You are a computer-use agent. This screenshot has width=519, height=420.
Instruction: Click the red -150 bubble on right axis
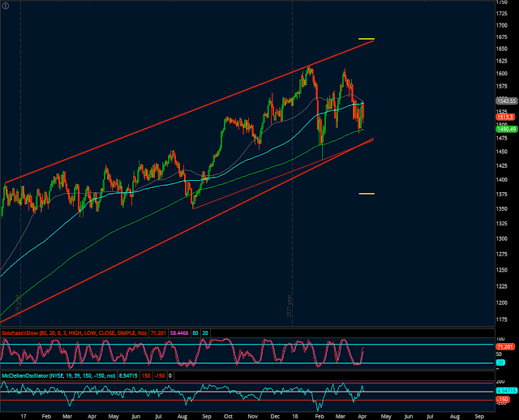(x=501, y=400)
